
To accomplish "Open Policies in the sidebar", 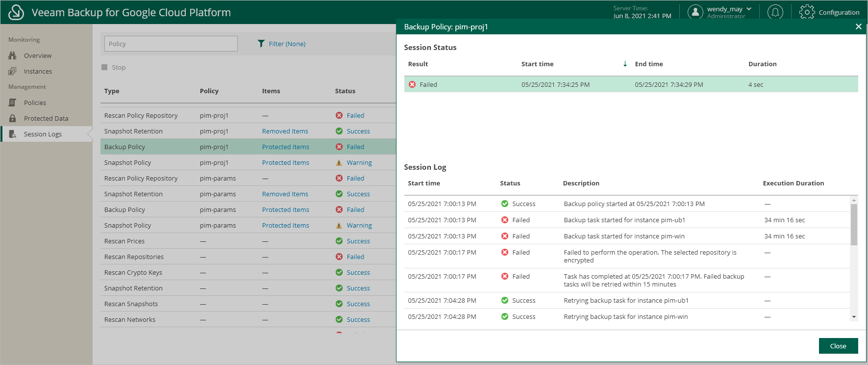I will (x=35, y=103).
